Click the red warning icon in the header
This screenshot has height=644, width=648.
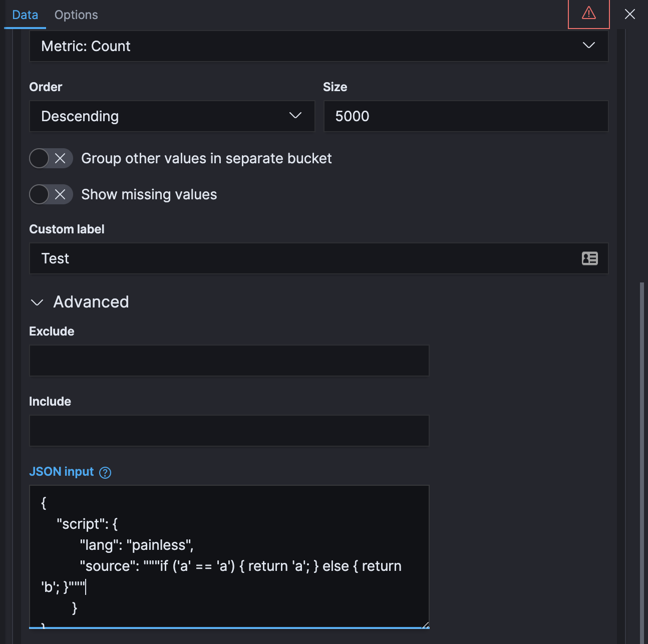coord(588,14)
